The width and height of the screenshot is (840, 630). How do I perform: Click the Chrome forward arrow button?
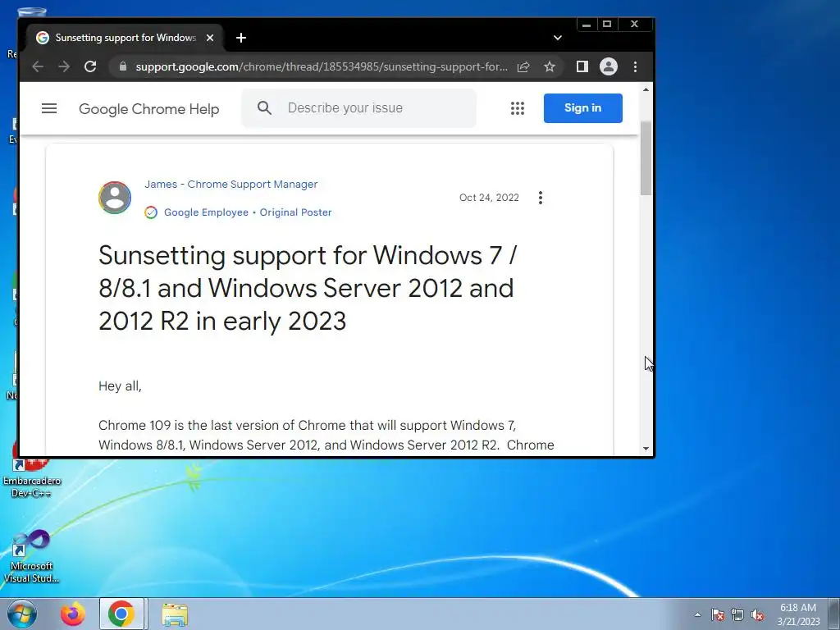(x=64, y=66)
